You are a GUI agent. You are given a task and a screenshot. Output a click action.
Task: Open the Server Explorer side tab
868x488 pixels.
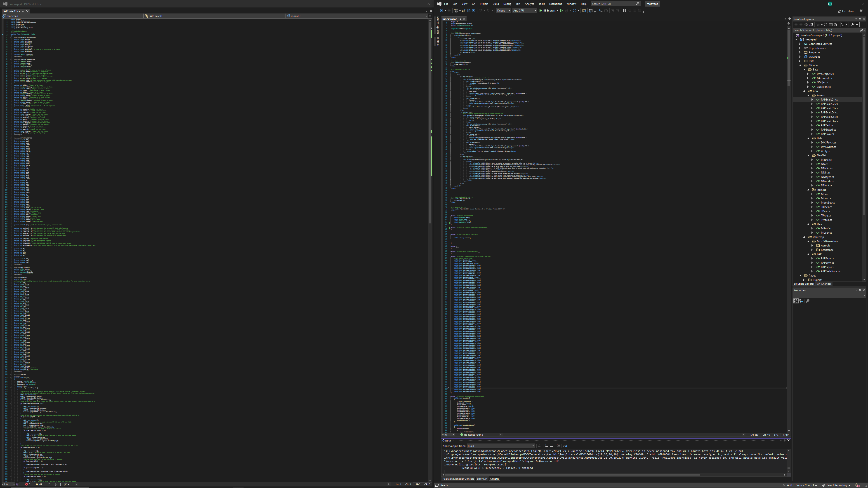click(x=438, y=26)
